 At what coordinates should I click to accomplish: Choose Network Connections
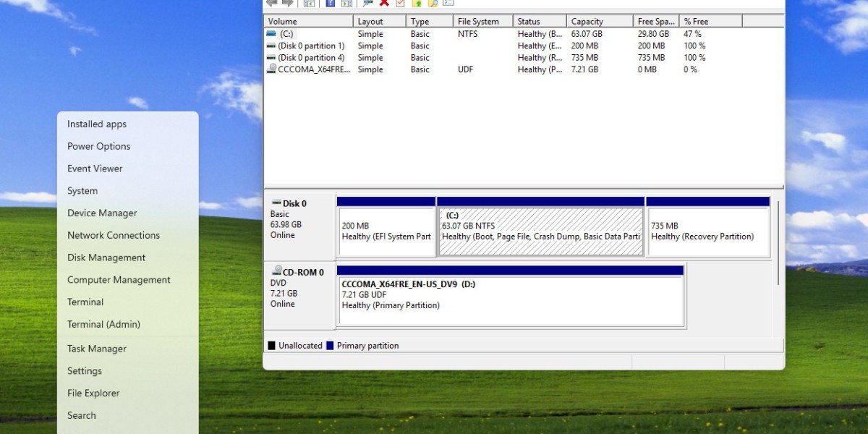[114, 235]
